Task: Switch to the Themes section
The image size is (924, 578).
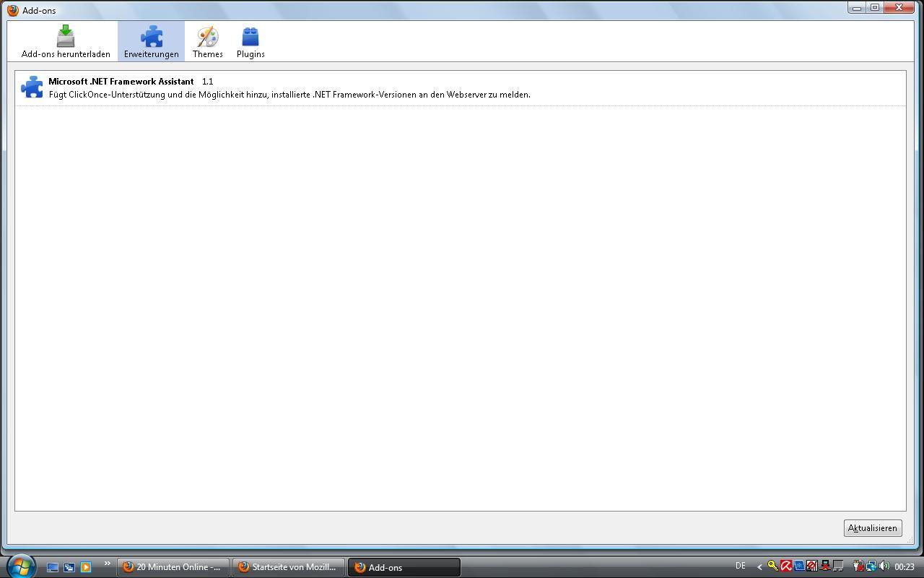Action: coord(207,42)
